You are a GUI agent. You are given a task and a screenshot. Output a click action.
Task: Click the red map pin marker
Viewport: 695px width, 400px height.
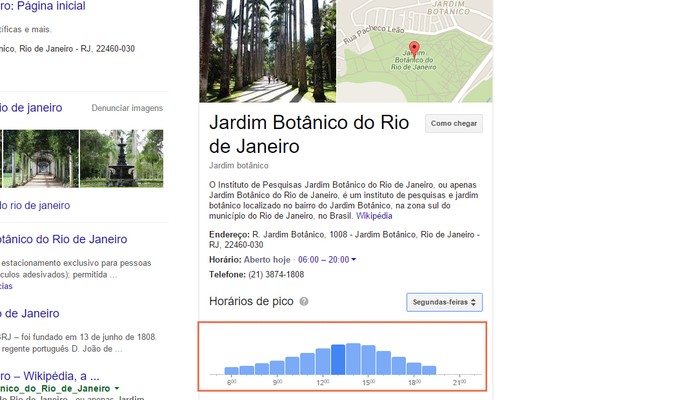(x=414, y=49)
